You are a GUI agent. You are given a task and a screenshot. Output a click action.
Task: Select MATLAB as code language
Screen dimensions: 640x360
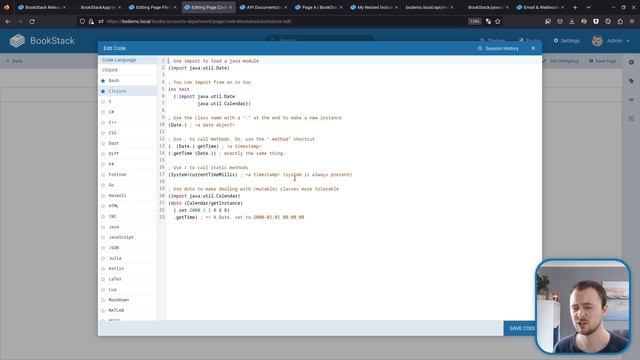click(x=116, y=311)
